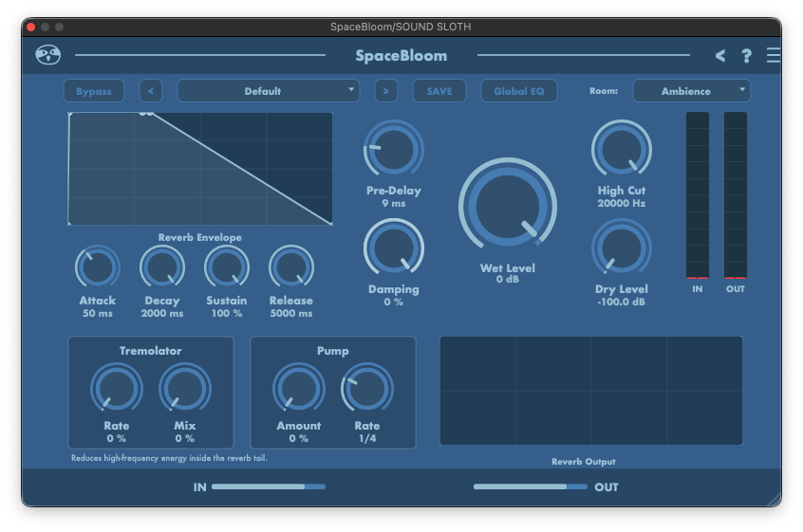Viewport: 803px width, 532px height.
Task: Go to previous preset with left arrow
Action: tap(151, 91)
